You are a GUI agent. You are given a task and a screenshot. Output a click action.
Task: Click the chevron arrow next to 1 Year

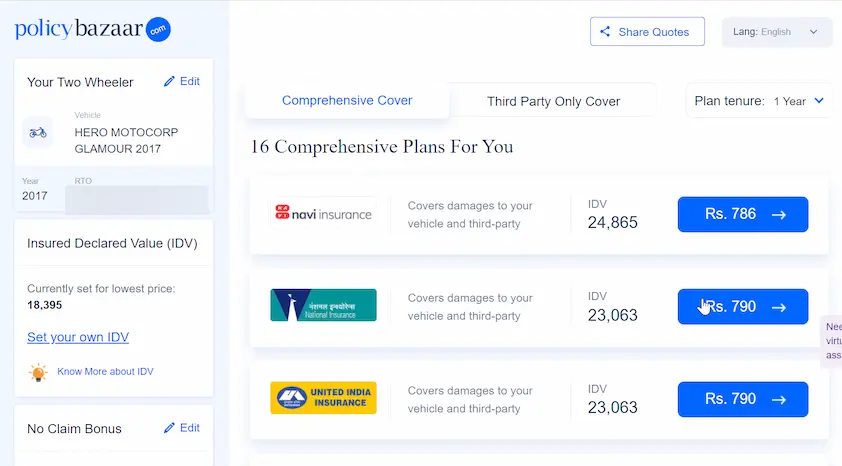point(819,100)
